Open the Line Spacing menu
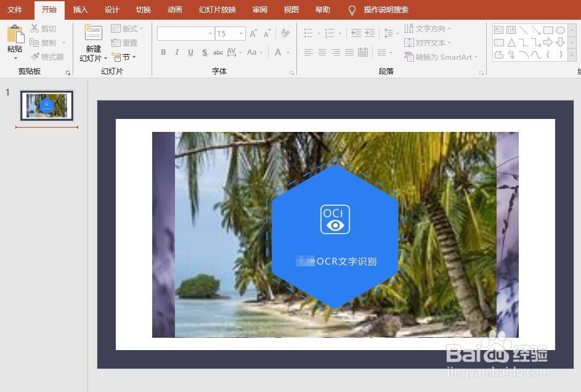 tap(391, 33)
